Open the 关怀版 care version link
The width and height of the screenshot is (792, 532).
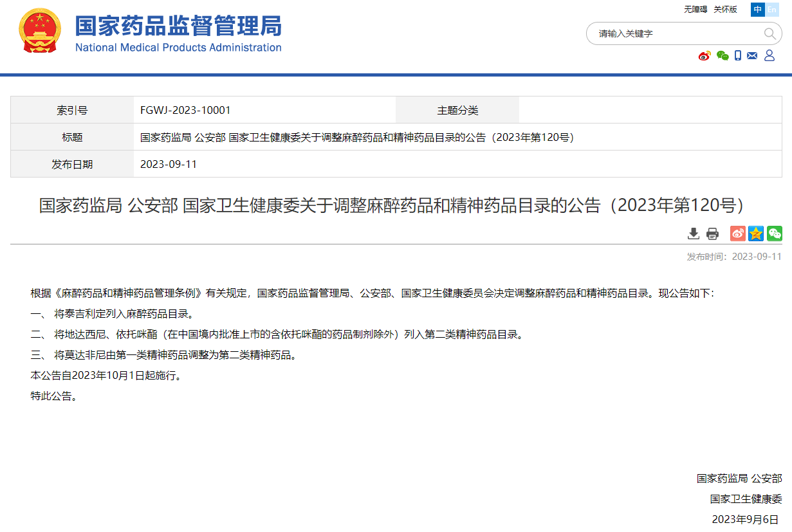(x=725, y=10)
